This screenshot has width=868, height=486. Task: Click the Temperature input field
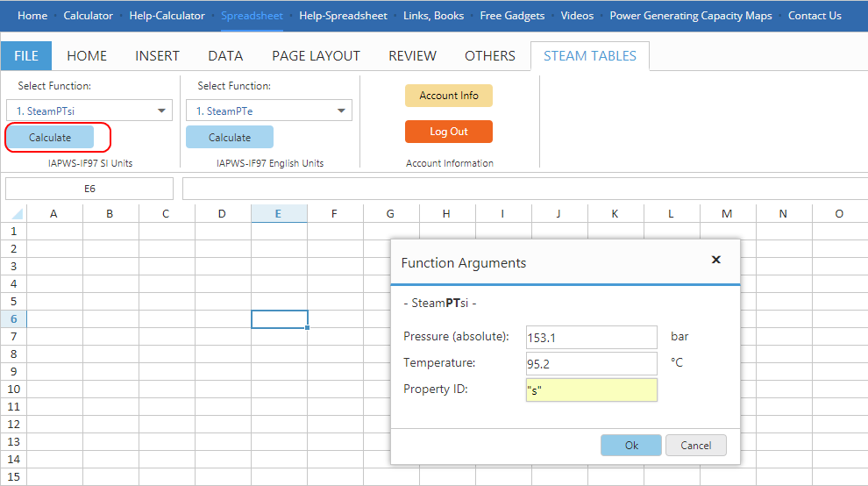[591, 364]
